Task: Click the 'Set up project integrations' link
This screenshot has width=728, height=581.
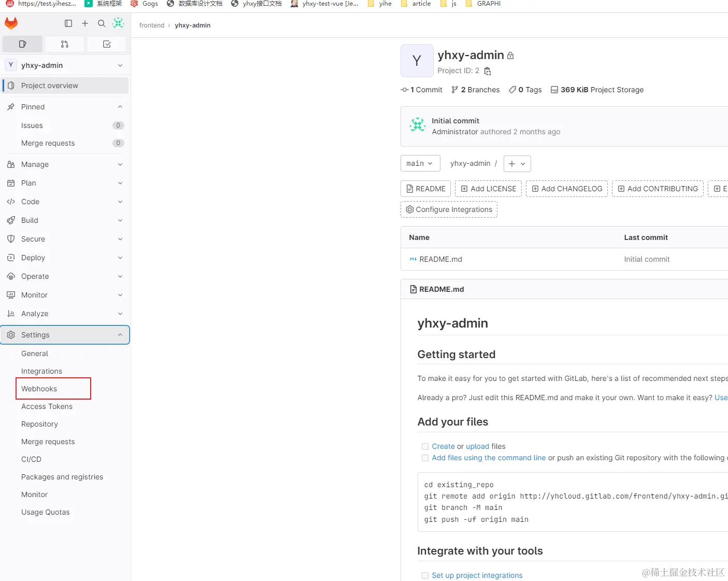Action: [477, 575]
